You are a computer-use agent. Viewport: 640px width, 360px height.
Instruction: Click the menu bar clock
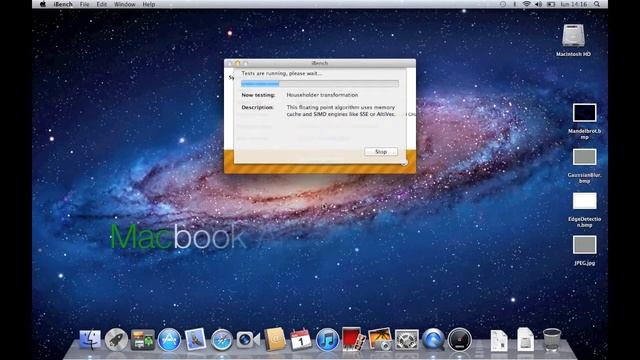(574, 4)
